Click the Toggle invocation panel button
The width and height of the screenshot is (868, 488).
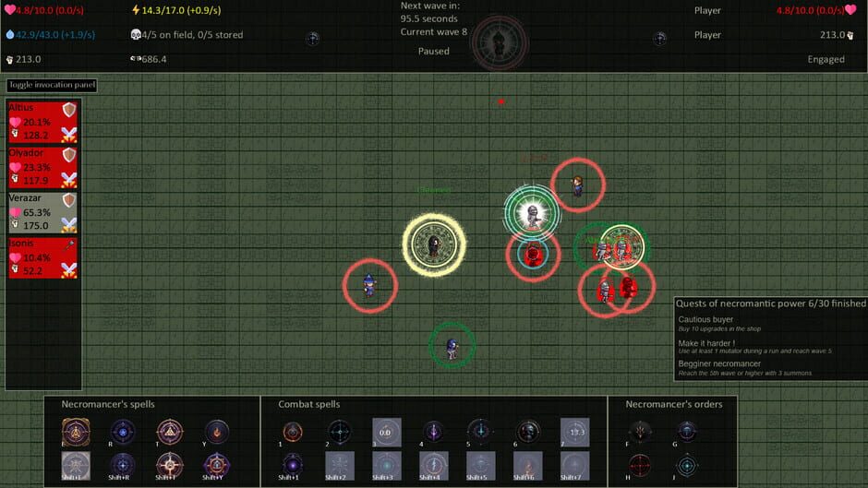point(52,86)
